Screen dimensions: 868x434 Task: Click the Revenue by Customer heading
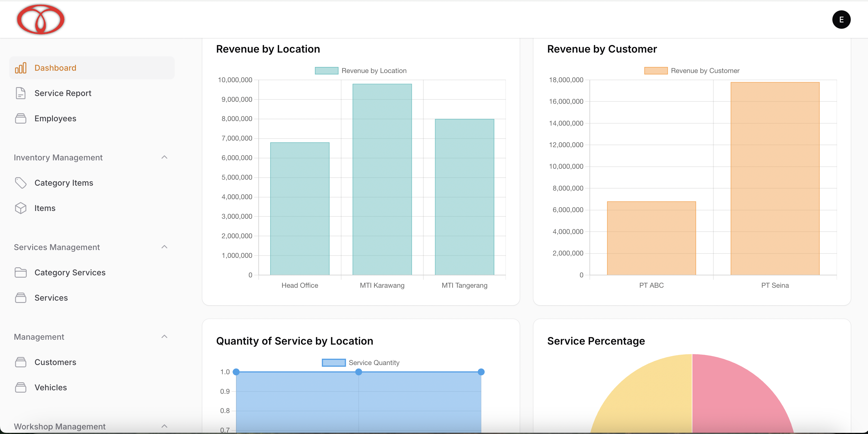(x=602, y=49)
